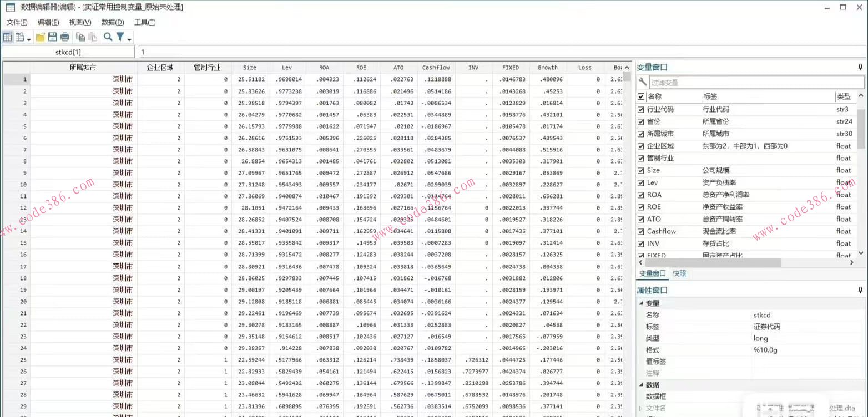Uncheck the INV variable checkbox
This screenshot has width=868, height=417.
point(641,243)
